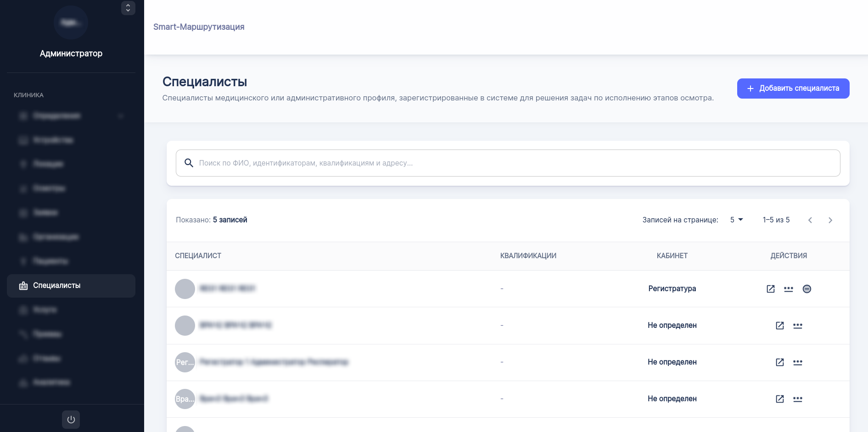Click the Добавить специалиста button

(793, 89)
